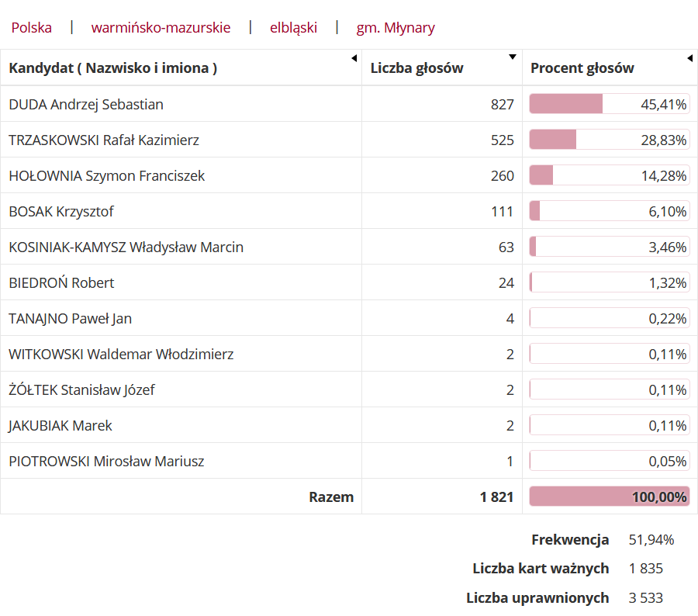Click ŻÓŁTEK Stanisław Józef's 0,11% bar
This screenshot has height=616, width=698.
click(609, 389)
